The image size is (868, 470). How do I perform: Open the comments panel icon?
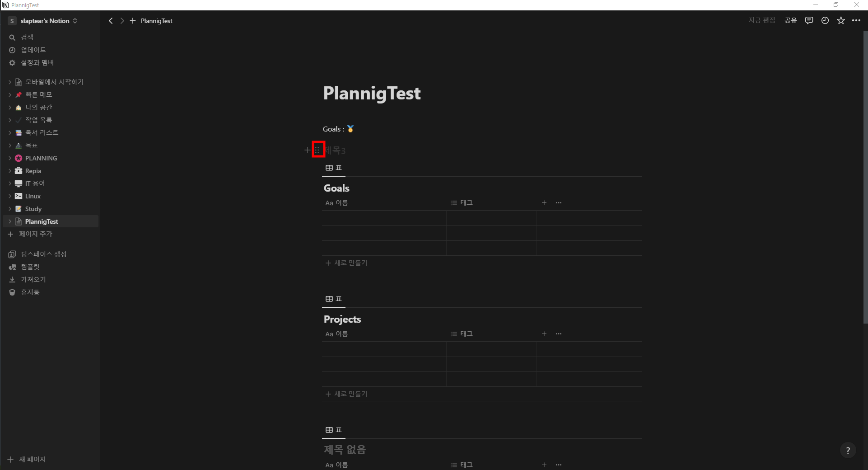point(809,20)
